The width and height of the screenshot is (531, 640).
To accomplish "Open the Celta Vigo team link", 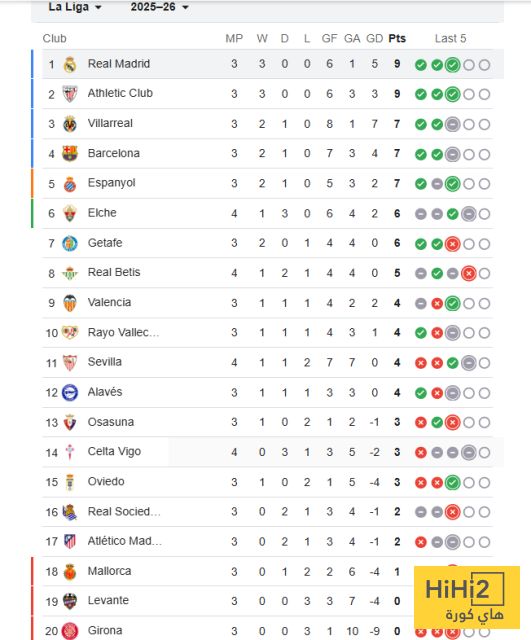I will tap(114, 451).
